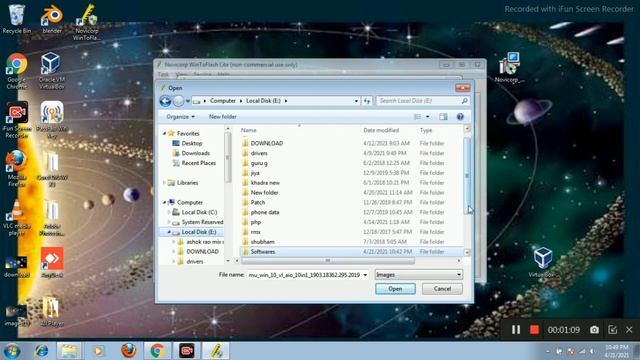Take a screenshot with the camera icon
This screenshot has height=360, width=640.
point(594,329)
